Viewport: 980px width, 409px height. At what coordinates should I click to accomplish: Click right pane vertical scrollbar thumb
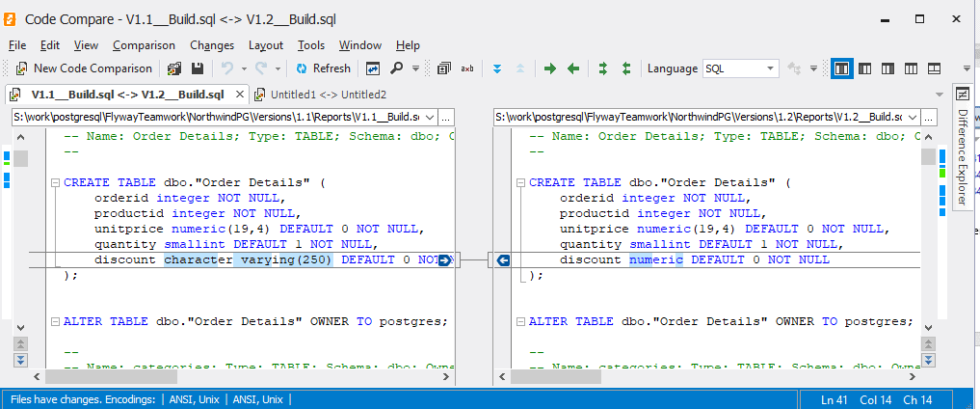(928, 157)
